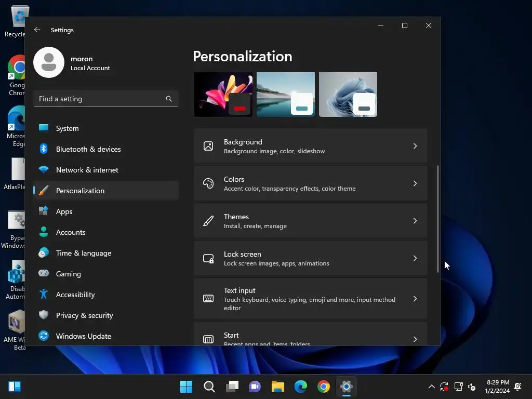Click the Time & language clock icon
This screenshot has height=399, width=532.
pyautogui.click(x=44, y=253)
